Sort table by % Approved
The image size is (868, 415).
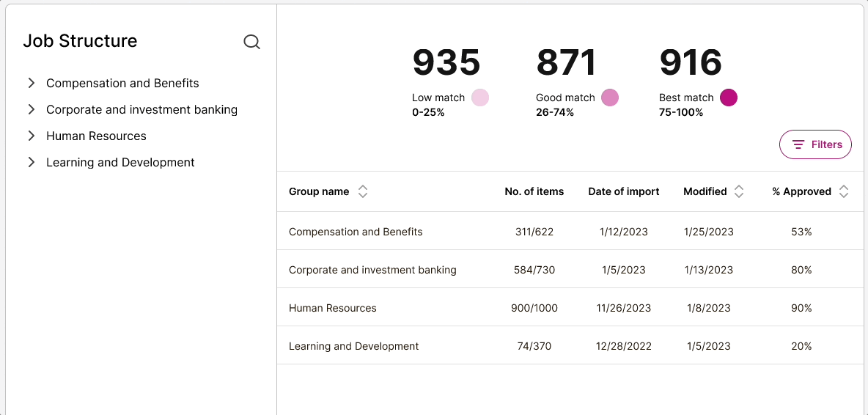(843, 191)
